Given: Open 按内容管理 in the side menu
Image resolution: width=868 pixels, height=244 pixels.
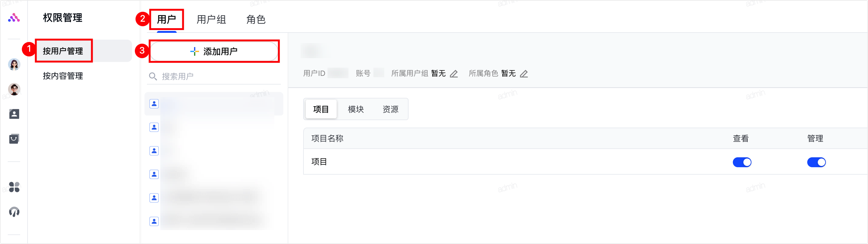Looking at the screenshot, I should [x=63, y=76].
